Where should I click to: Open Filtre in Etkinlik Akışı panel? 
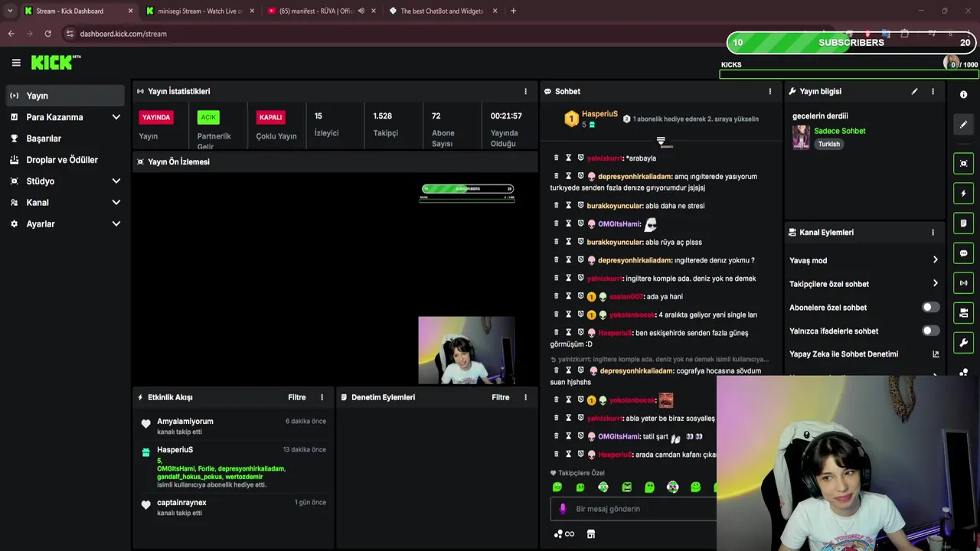tap(296, 397)
